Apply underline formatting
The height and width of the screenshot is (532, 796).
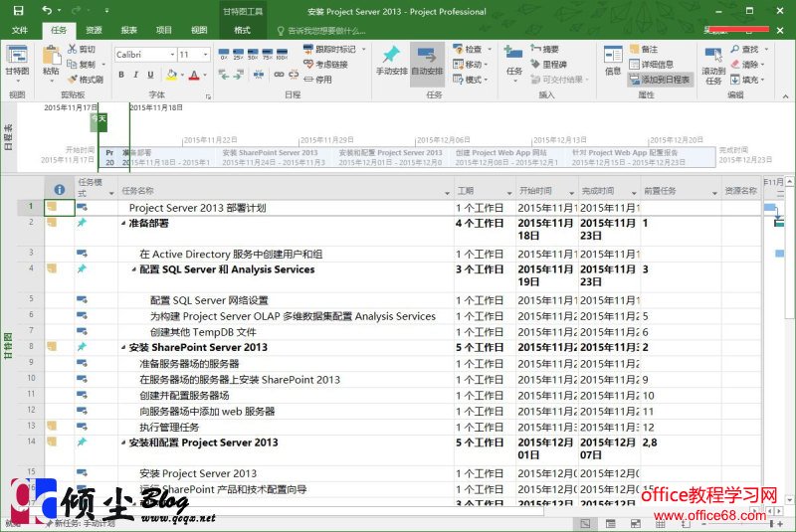coord(150,75)
